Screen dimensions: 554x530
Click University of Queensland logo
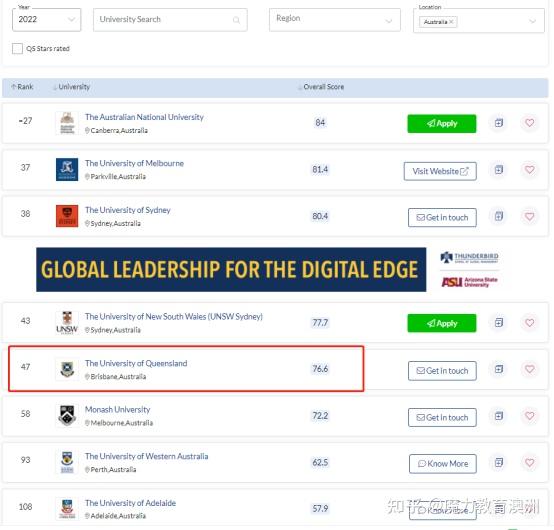(x=67, y=369)
